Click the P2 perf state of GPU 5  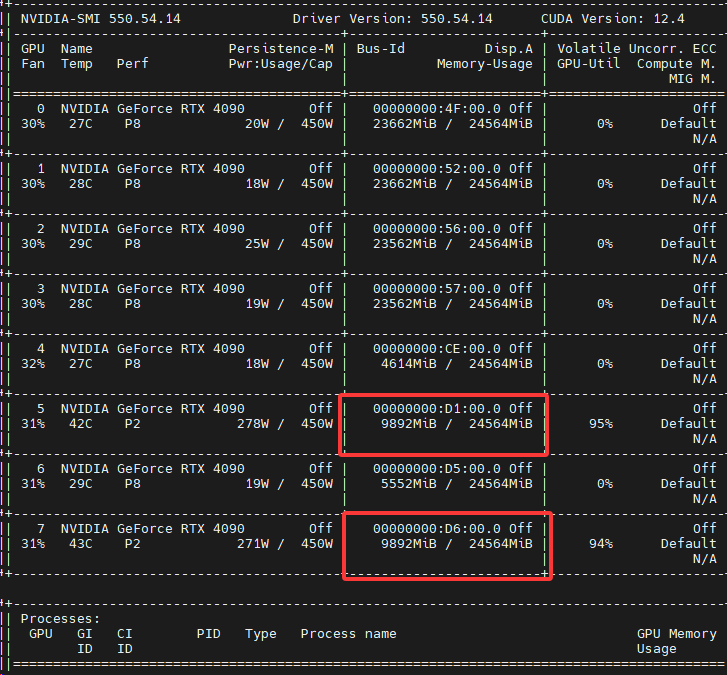coord(133,424)
